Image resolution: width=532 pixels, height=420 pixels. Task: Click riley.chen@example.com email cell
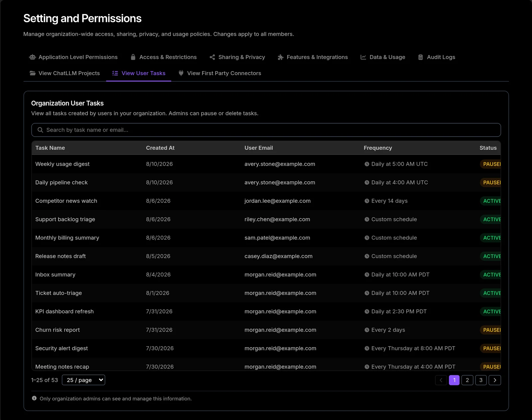[277, 219]
